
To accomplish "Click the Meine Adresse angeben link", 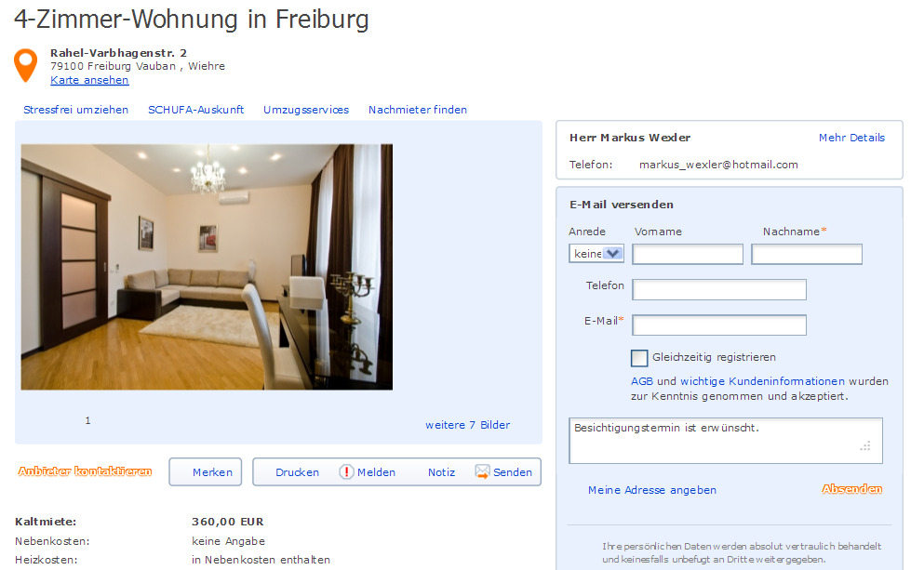I will 651,490.
